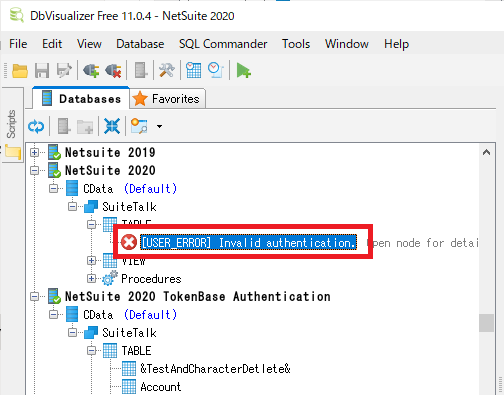Screen dimensions: 504x395
Task: Select TABLE under TokenBase Authentication SuiteTalk
Action: coord(136,351)
